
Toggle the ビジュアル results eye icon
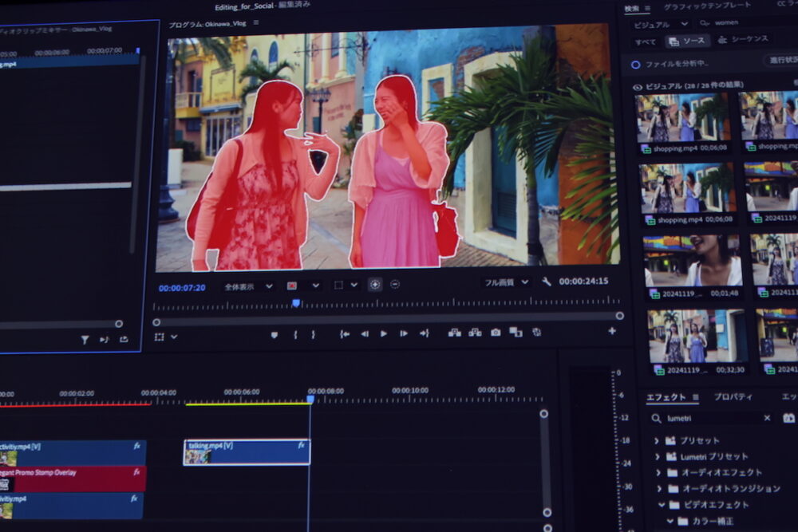637,86
